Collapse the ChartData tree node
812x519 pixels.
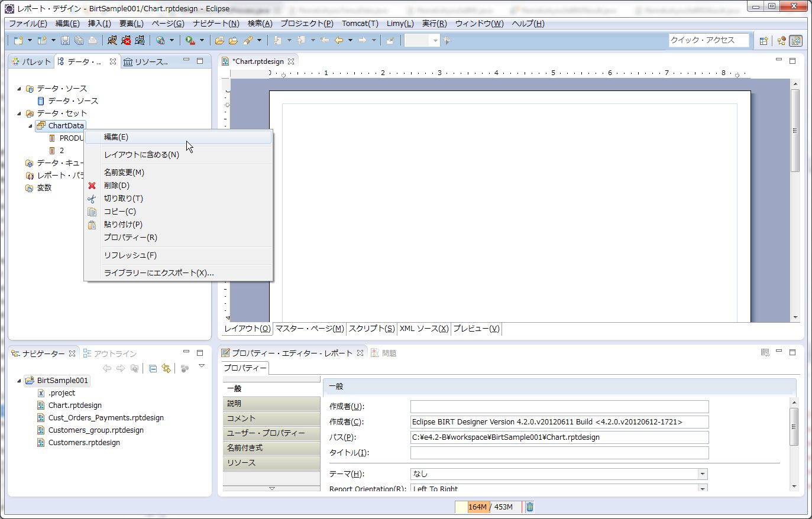coord(30,126)
